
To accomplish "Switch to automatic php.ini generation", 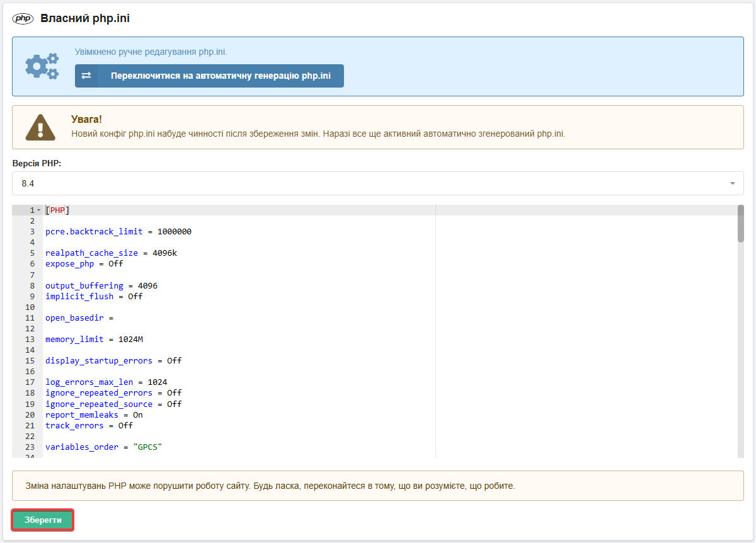I will click(x=220, y=76).
